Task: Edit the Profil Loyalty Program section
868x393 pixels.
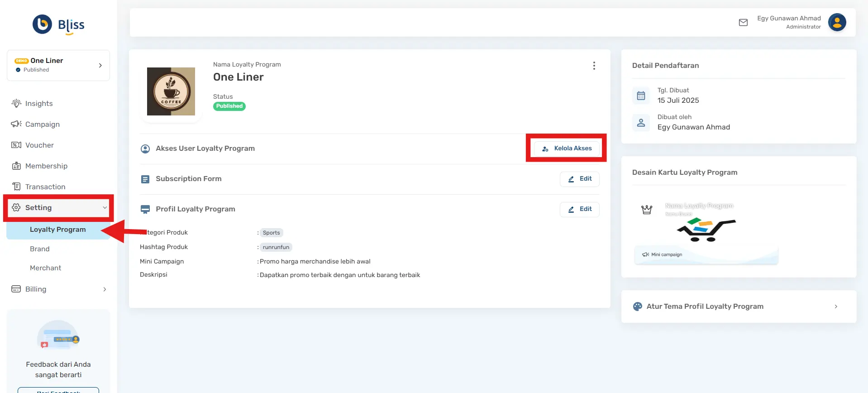Action: tap(579, 209)
